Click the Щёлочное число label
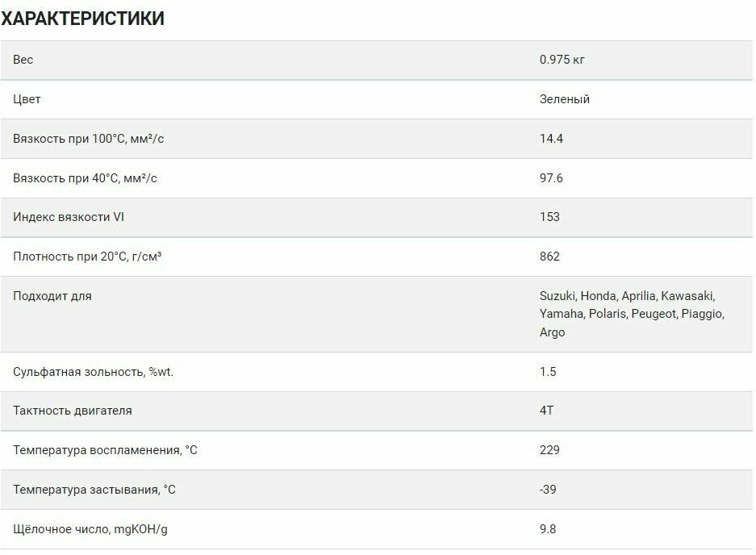 [x=90, y=529]
